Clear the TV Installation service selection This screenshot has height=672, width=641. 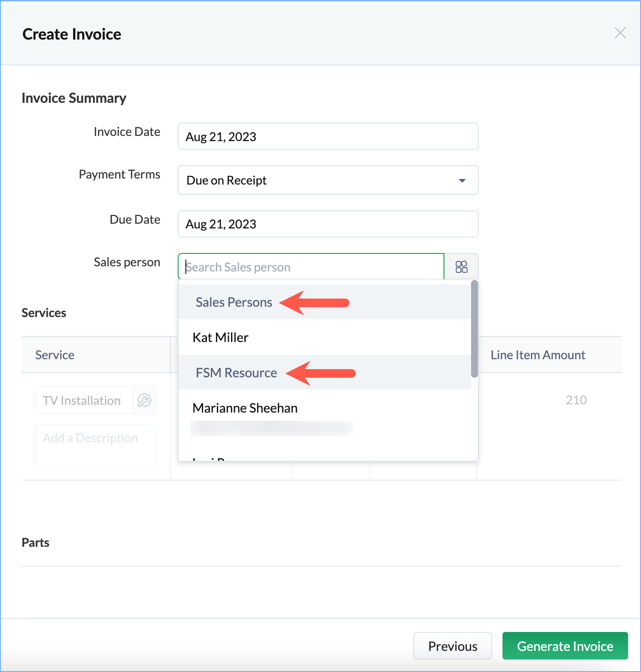click(119, 400)
